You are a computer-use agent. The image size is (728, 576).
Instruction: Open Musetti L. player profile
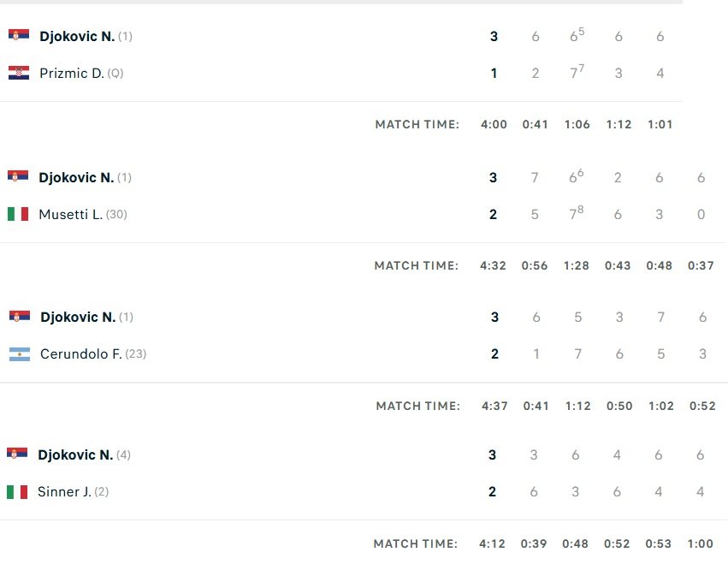click(x=70, y=214)
